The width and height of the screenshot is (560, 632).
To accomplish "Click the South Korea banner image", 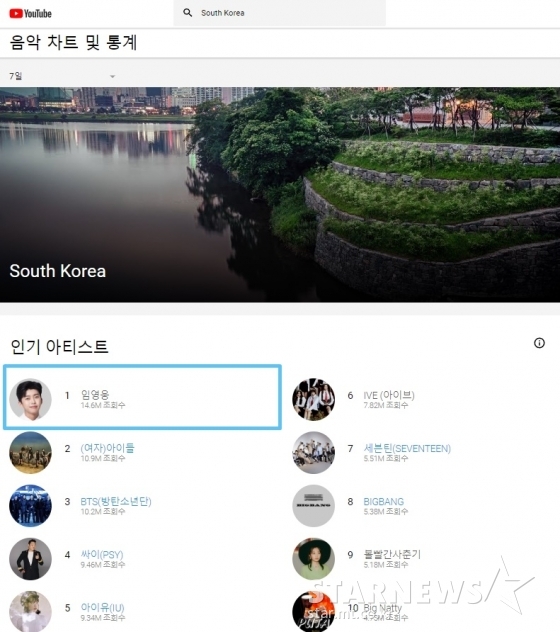I will (280, 195).
